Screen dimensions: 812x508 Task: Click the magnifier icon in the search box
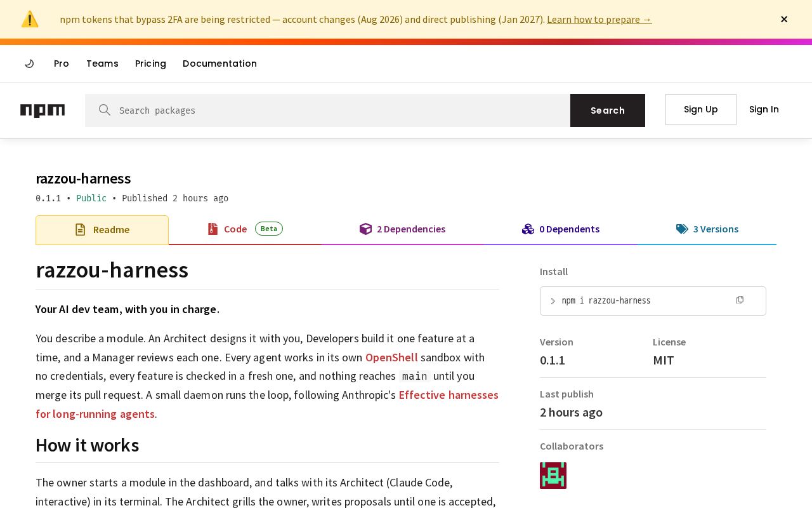point(105,110)
